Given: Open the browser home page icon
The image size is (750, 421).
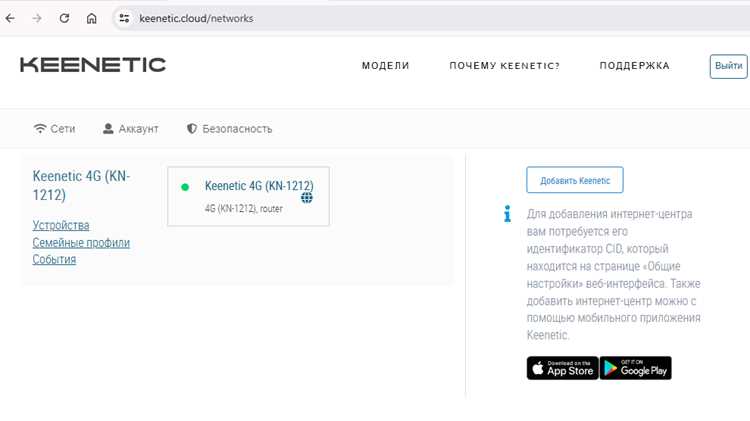Looking at the screenshot, I should 91,19.
